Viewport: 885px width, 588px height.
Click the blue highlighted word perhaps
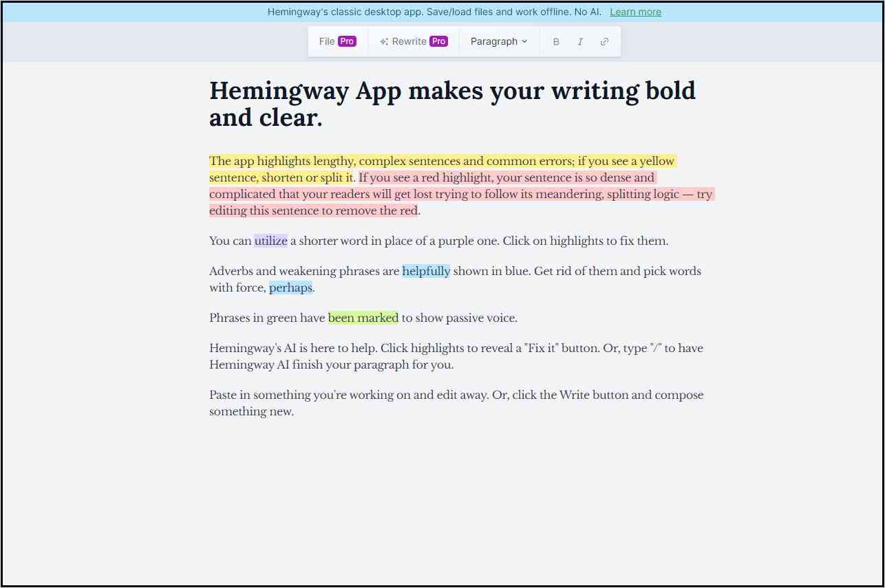pyautogui.click(x=290, y=287)
